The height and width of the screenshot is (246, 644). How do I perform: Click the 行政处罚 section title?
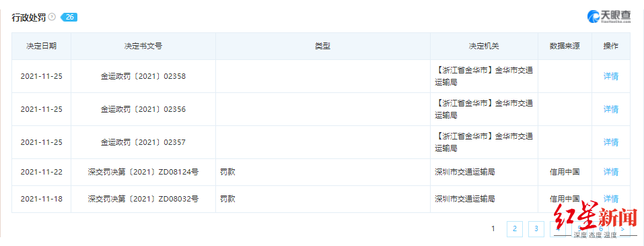[x=29, y=18]
